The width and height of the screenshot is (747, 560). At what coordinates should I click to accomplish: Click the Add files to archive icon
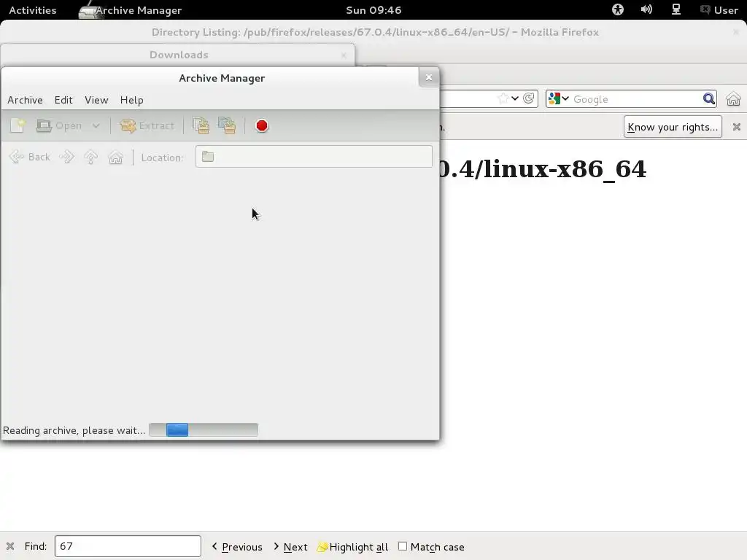click(x=201, y=125)
